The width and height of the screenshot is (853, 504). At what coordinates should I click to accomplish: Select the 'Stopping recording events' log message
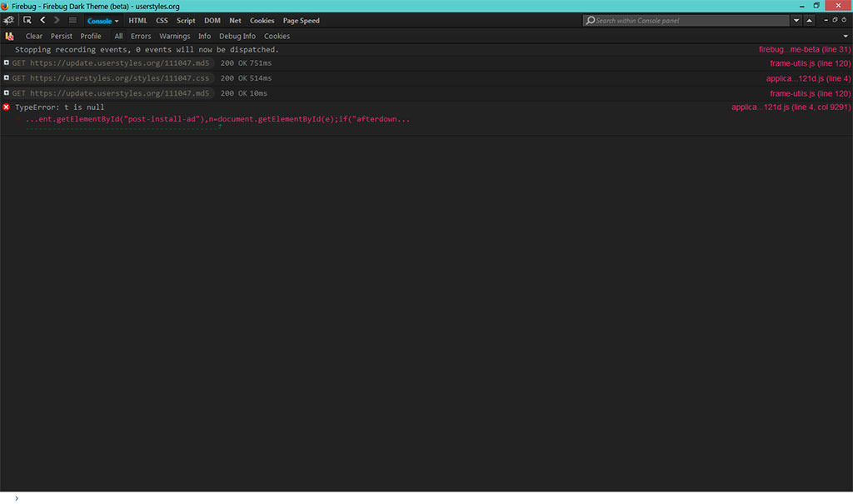point(147,49)
